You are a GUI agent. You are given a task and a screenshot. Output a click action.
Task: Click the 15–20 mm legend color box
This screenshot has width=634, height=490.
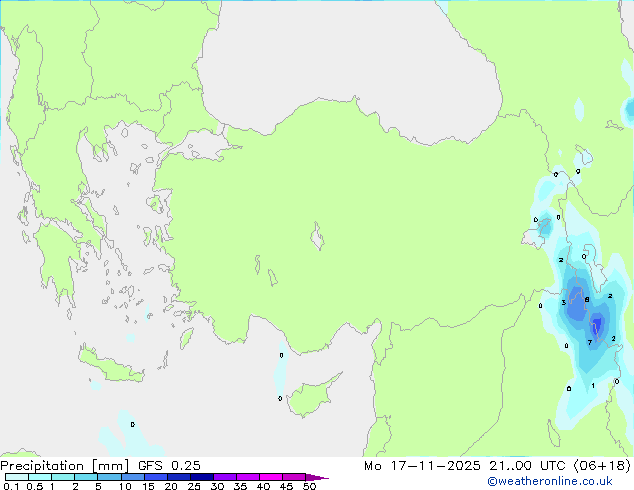tap(155, 477)
